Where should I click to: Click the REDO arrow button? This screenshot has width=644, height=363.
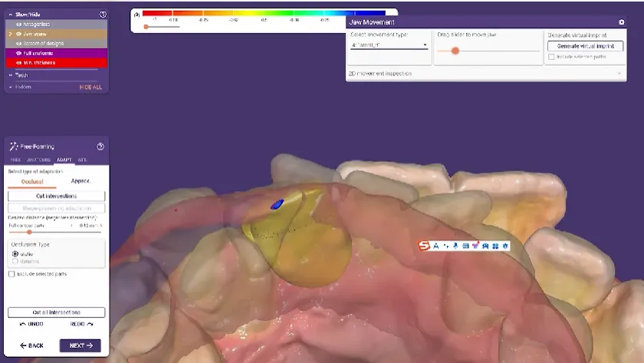pyautogui.click(x=82, y=325)
